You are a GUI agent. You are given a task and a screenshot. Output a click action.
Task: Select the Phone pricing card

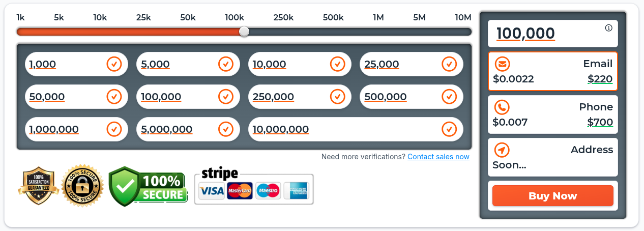click(x=553, y=114)
